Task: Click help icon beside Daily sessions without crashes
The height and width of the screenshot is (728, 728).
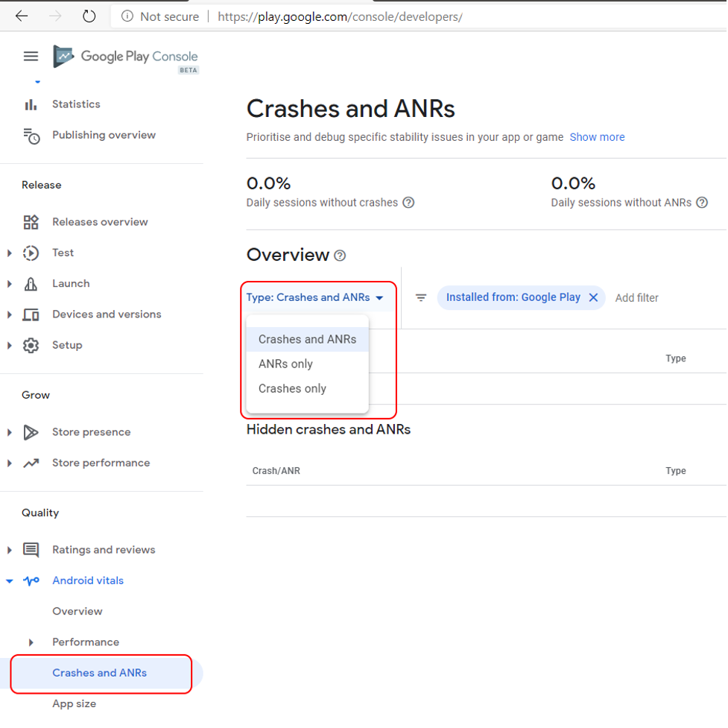Action: coord(408,203)
